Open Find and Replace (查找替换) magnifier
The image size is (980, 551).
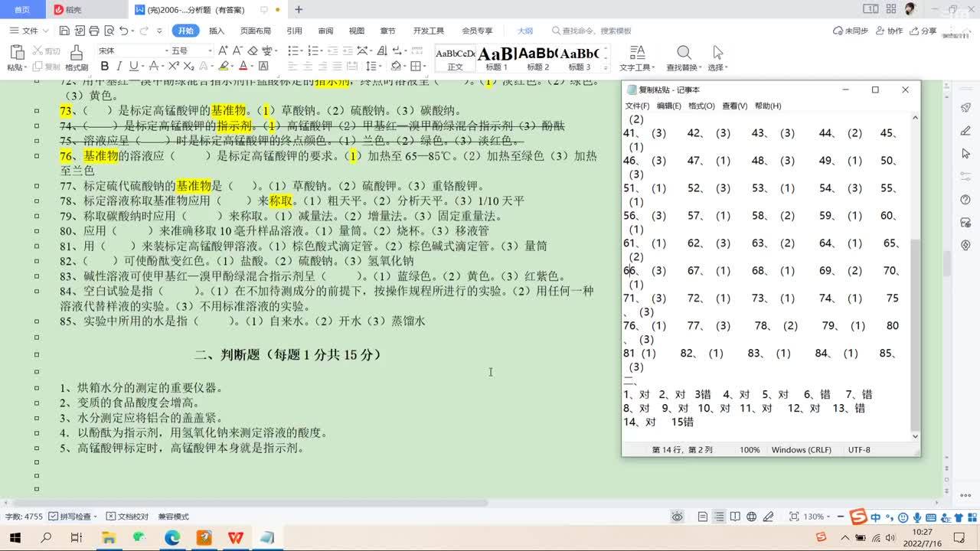[683, 57]
